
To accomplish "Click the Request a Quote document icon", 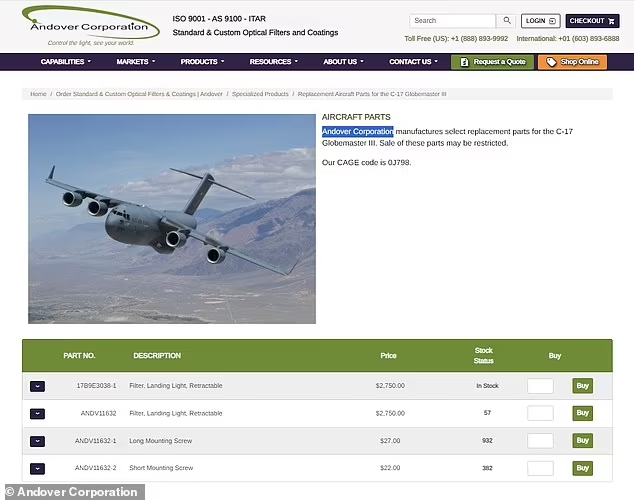I will point(465,62).
